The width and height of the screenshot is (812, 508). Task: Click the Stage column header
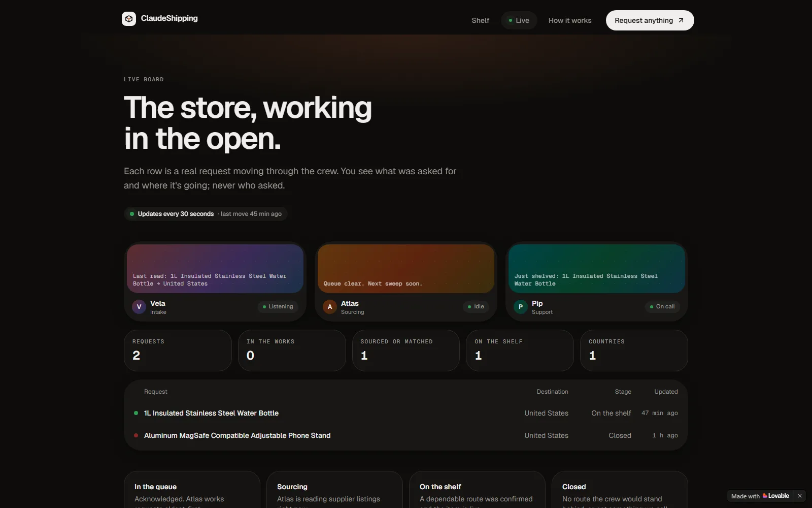coord(623,392)
